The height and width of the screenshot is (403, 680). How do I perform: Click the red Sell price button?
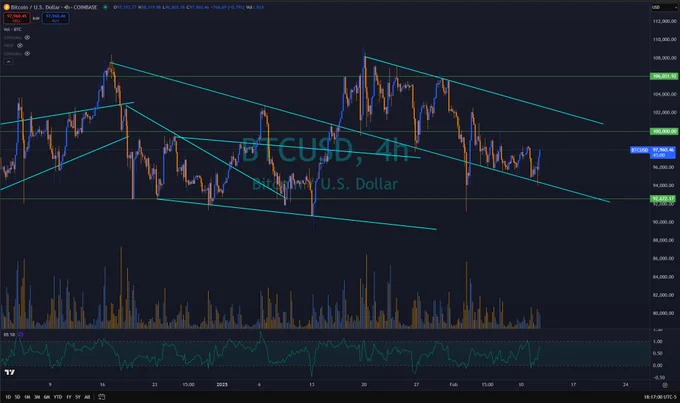(x=17, y=18)
